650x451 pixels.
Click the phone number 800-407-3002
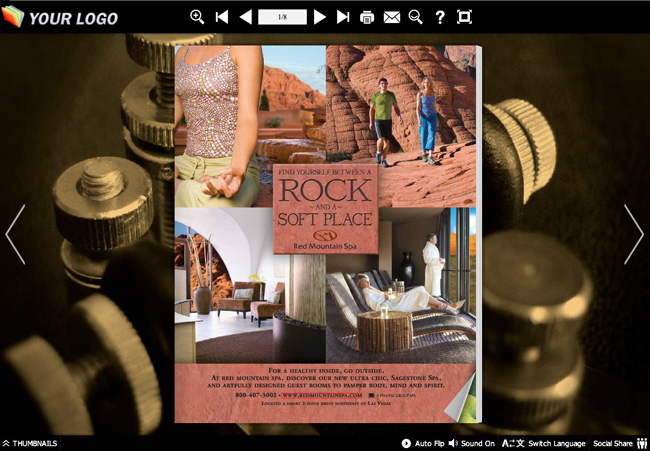click(255, 395)
